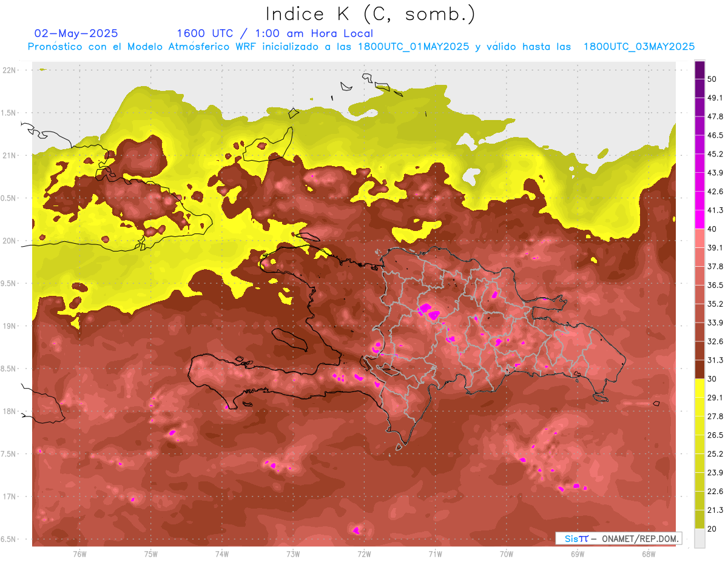Click the 68W longitude label
728x562 pixels.
coord(649,554)
